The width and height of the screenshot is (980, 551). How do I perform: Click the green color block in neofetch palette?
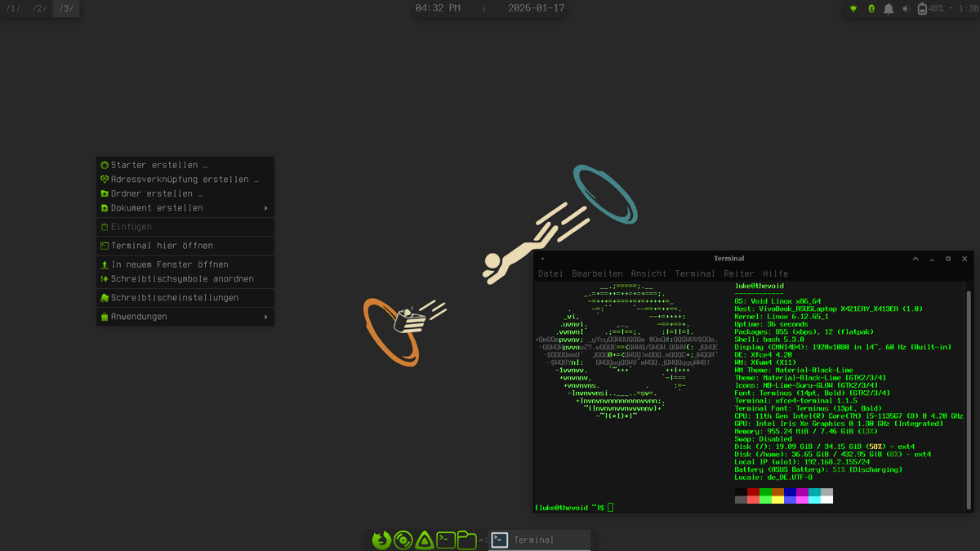click(765, 492)
